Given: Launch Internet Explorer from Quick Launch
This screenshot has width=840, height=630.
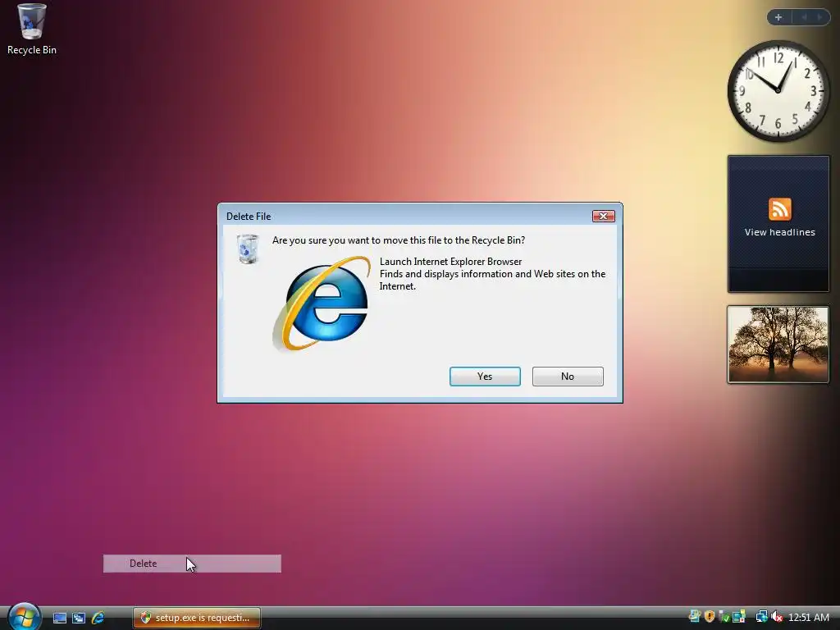Looking at the screenshot, I should 98,618.
